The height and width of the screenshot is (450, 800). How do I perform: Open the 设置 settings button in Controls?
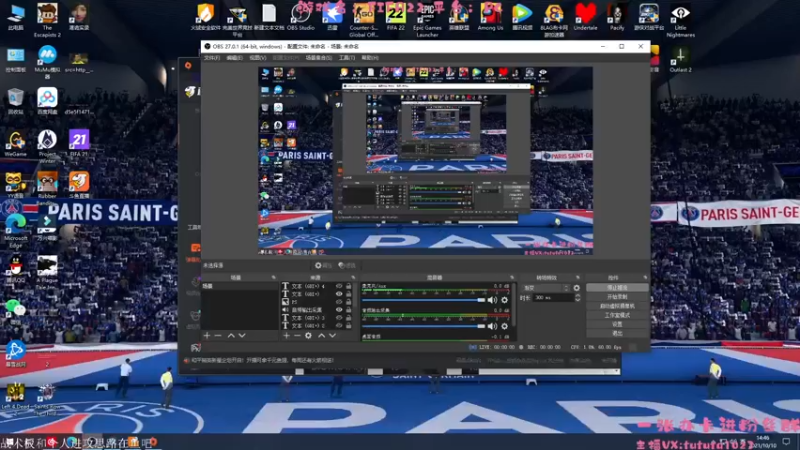617,324
